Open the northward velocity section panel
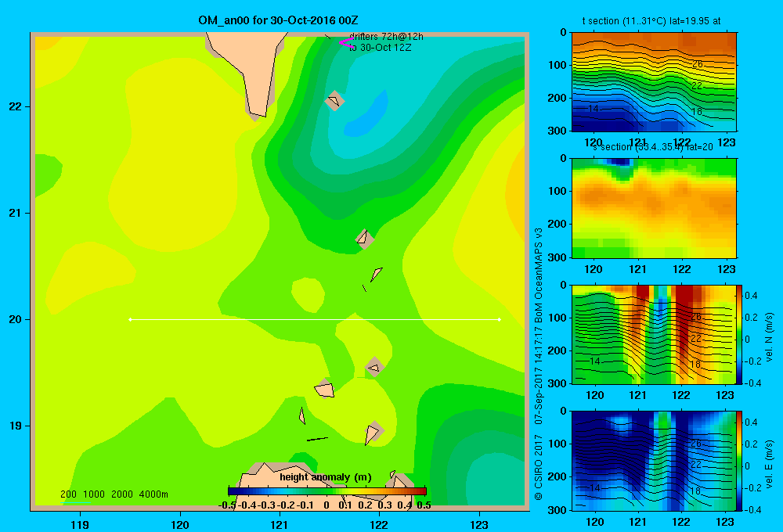This screenshot has width=783, height=532. tap(654, 334)
